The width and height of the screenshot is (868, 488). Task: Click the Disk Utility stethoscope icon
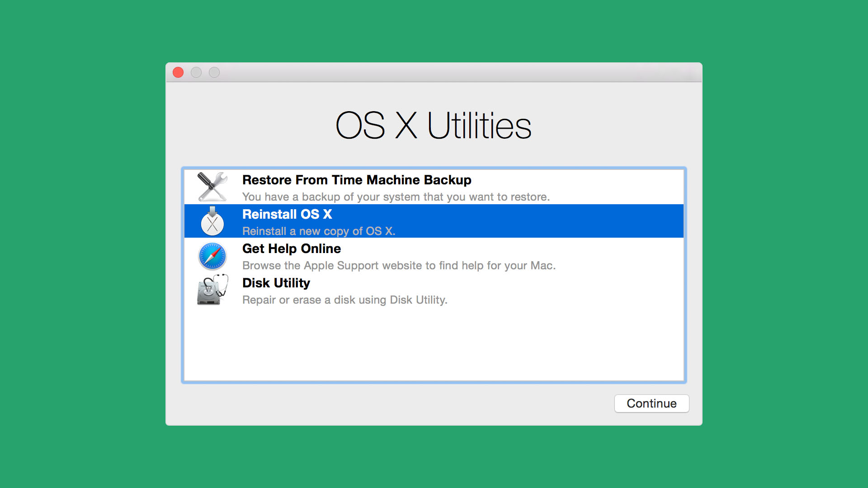coord(212,290)
